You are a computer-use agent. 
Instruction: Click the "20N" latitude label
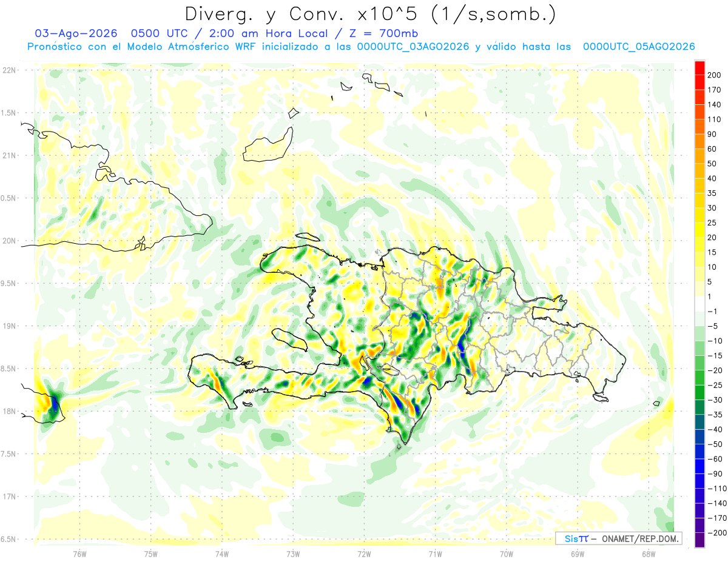click(10, 241)
